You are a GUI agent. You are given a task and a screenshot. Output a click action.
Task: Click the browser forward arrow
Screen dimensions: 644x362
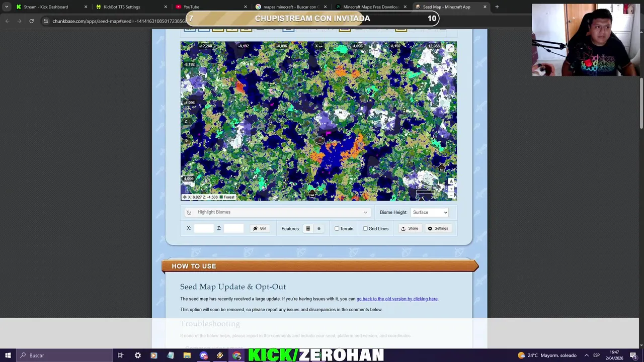(19, 21)
